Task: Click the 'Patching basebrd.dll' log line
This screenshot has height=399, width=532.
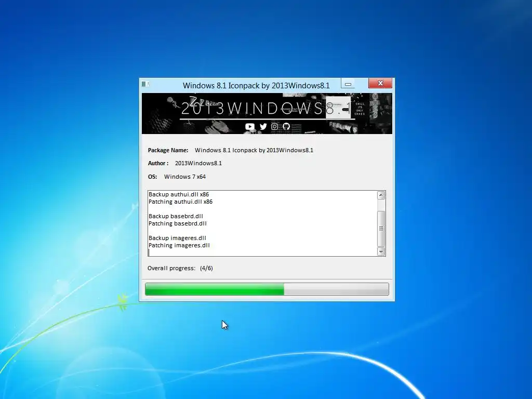Action: (178, 223)
